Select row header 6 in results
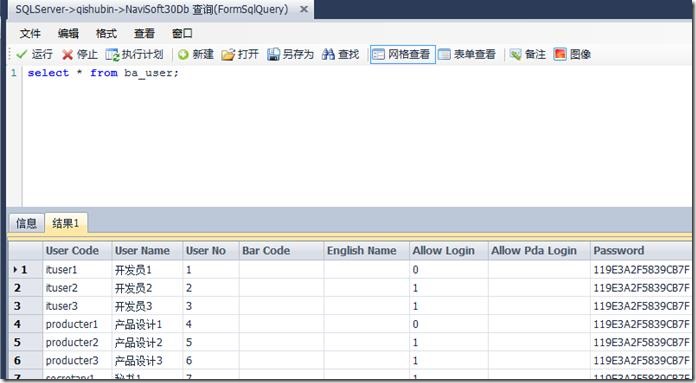Viewport: 696px width, 383px height. (x=26, y=361)
